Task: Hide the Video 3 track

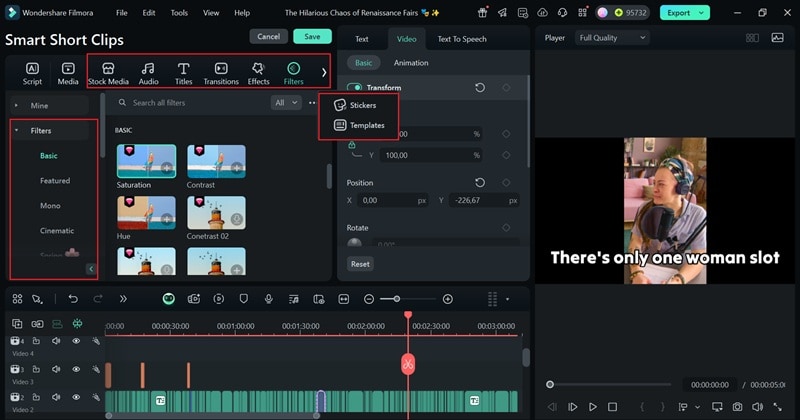Action: click(x=76, y=369)
